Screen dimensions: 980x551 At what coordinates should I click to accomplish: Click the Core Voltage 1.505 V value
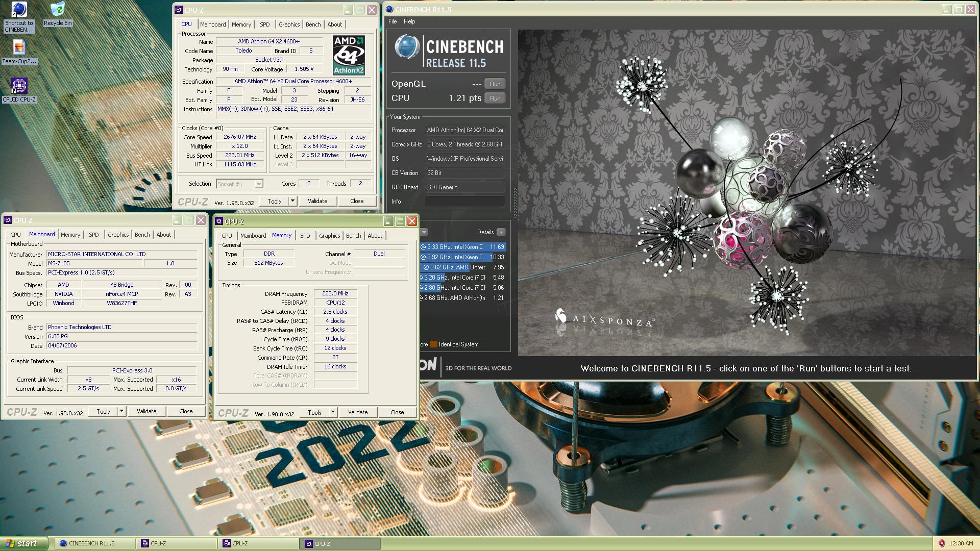[x=305, y=69]
